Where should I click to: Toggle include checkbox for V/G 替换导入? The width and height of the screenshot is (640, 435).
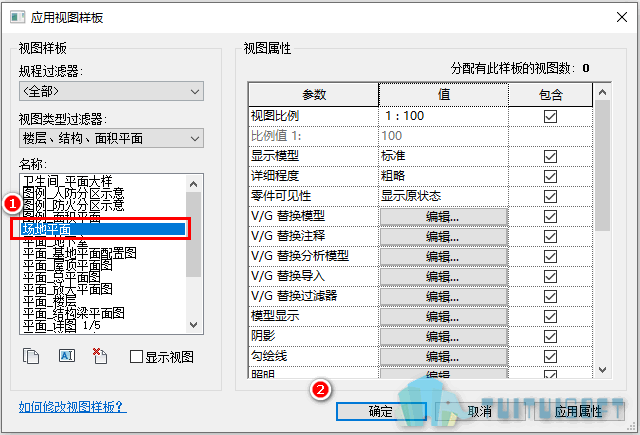(x=550, y=276)
